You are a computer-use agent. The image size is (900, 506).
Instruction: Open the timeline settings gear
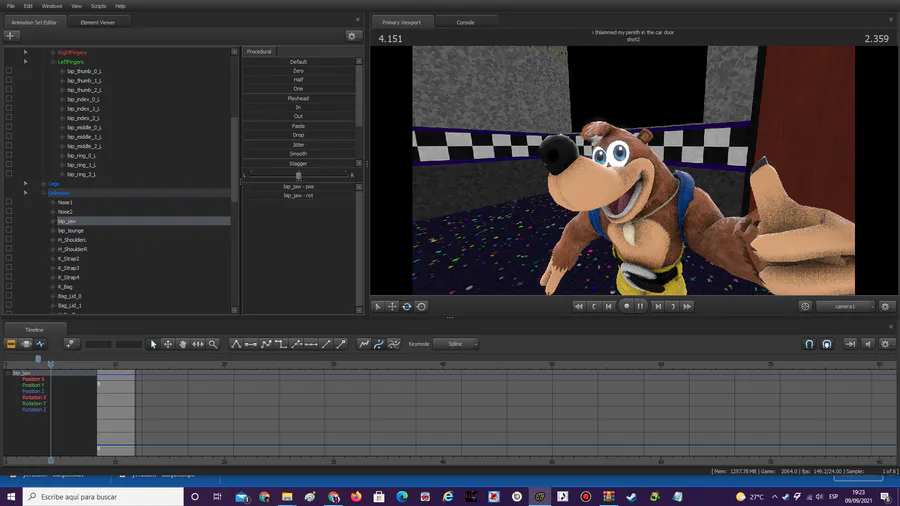coord(885,344)
